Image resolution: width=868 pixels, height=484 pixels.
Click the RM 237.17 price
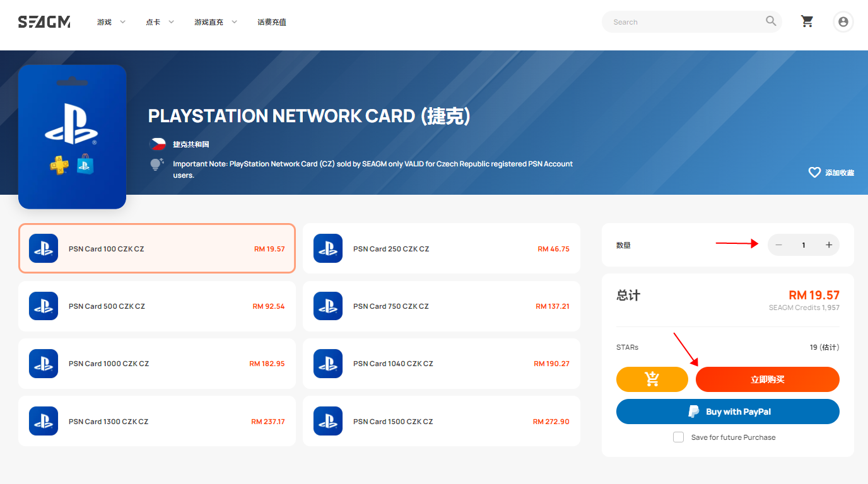(x=268, y=422)
